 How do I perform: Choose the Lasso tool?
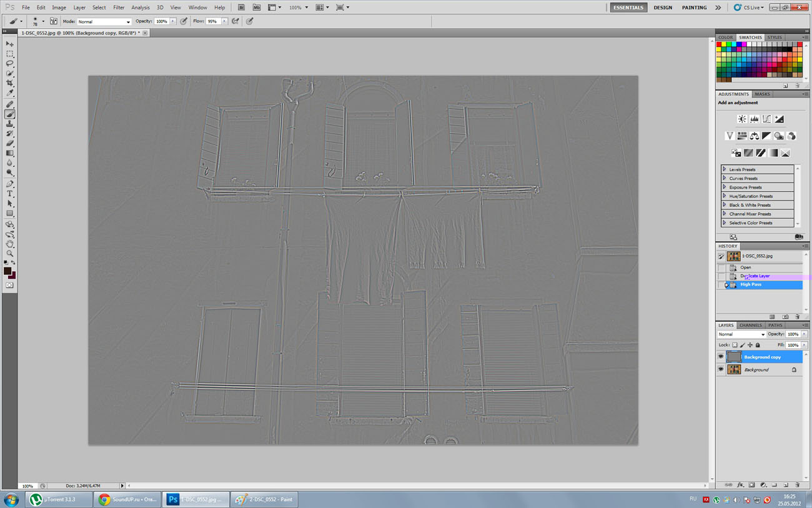[10, 64]
